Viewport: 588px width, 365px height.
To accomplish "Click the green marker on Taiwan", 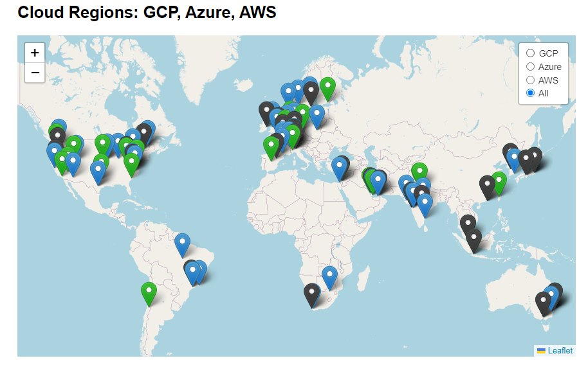I will pos(499,182).
